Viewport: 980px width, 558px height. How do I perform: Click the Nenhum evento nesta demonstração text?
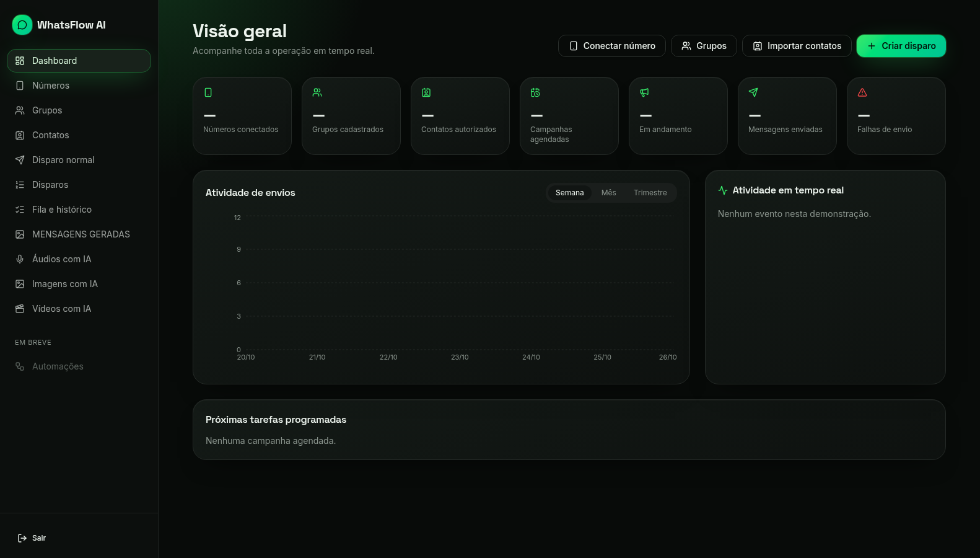click(794, 214)
